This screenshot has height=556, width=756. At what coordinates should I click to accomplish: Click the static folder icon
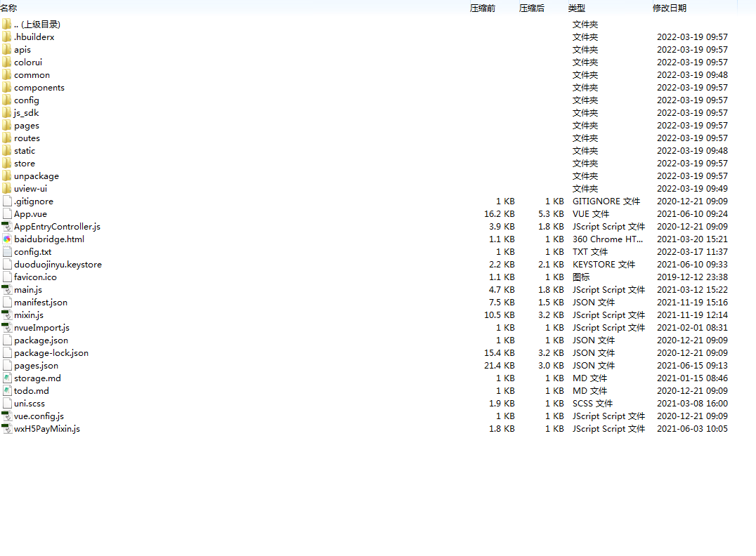click(7, 151)
